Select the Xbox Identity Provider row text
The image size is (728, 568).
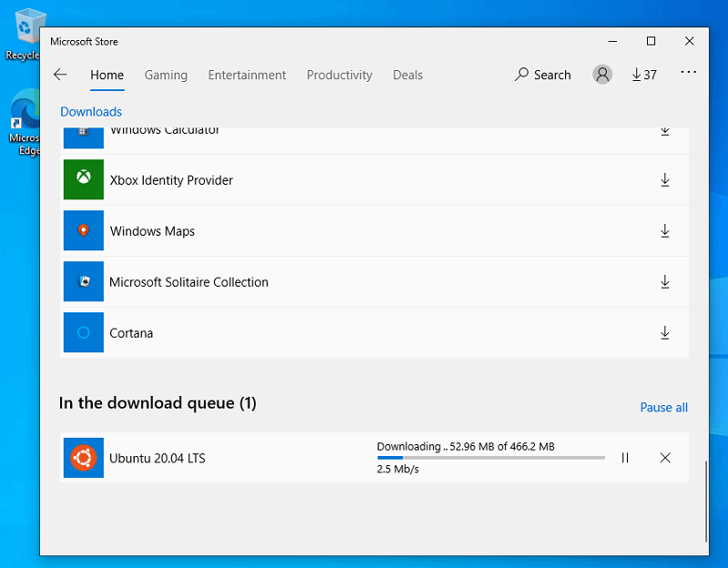pyautogui.click(x=171, y=180)
